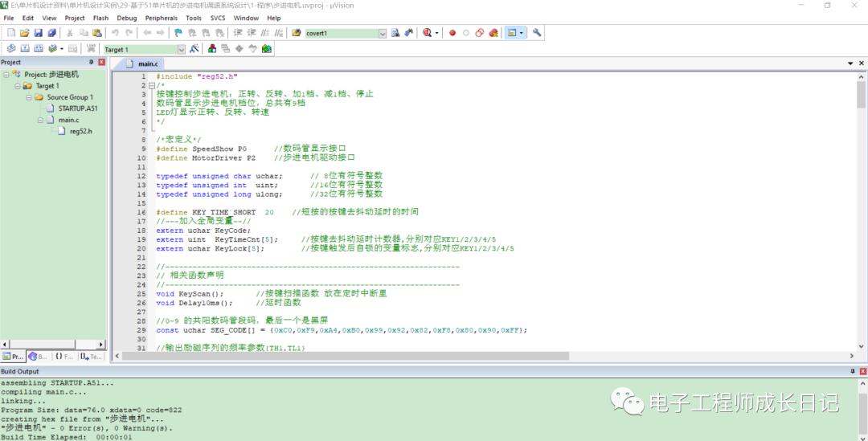This screenshot has width=868, height=441.
Task: Click the Manage Project Items icon
Action: [212, 49]
